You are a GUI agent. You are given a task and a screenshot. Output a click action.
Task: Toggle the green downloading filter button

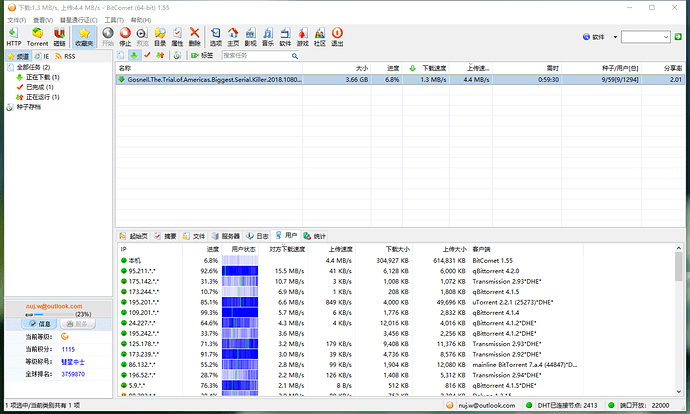point(135,55)
